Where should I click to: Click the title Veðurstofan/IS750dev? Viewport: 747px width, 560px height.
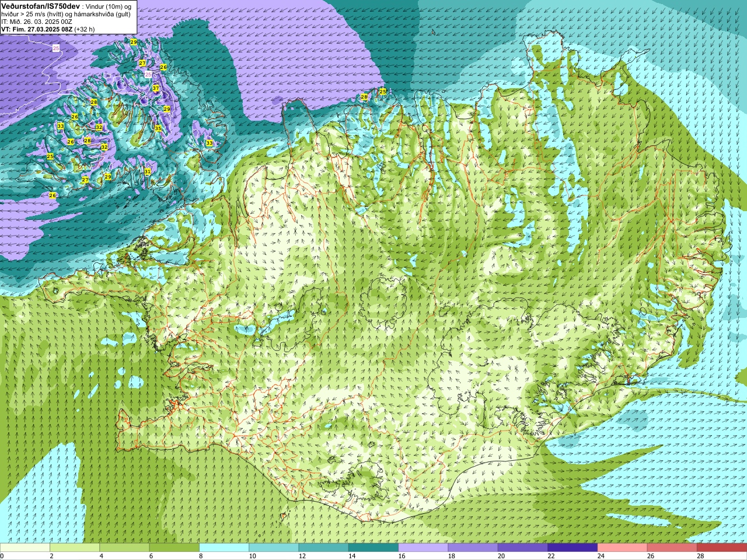[x=40, y=6]
